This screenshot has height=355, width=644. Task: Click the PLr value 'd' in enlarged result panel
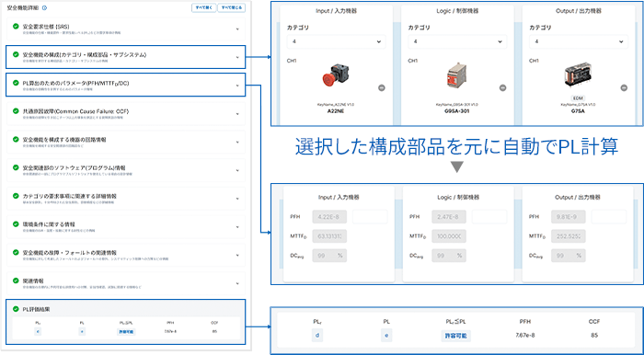(317, 336)
